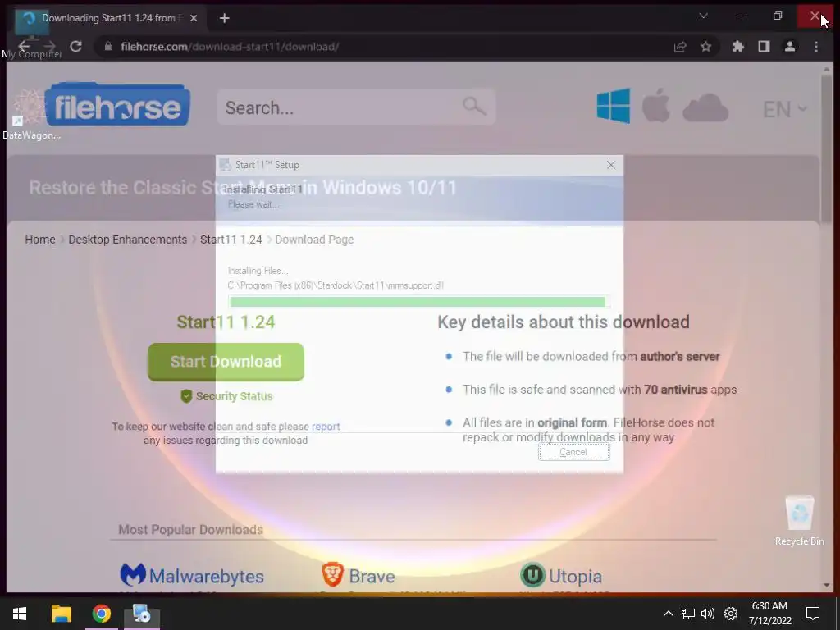The image size is (840, 630).
Task: Click the Chrome taskbar icon
Action: [x=101, y=614]
